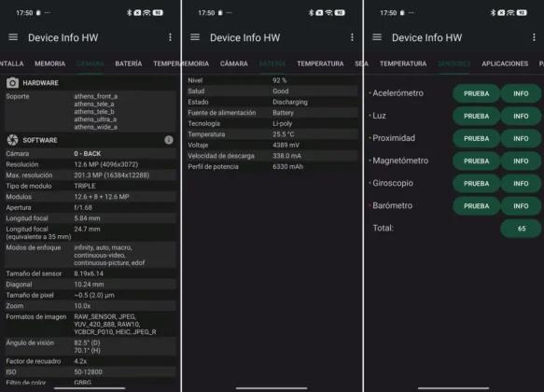Screen dimensions: 544x392
Task: Tap the Factor de recuadro value 4.2x
Action: point(80,361)
